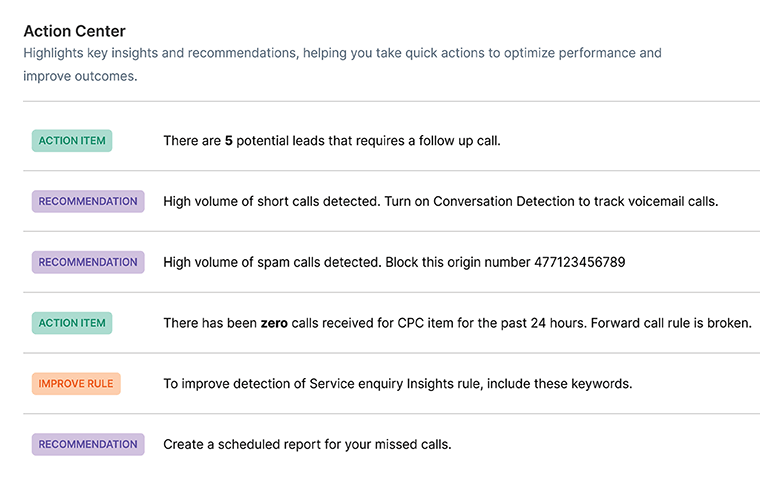The height and width of the screenshot is (482, 782).
Task: Click the Action Center heading
Action: [75, 31]
